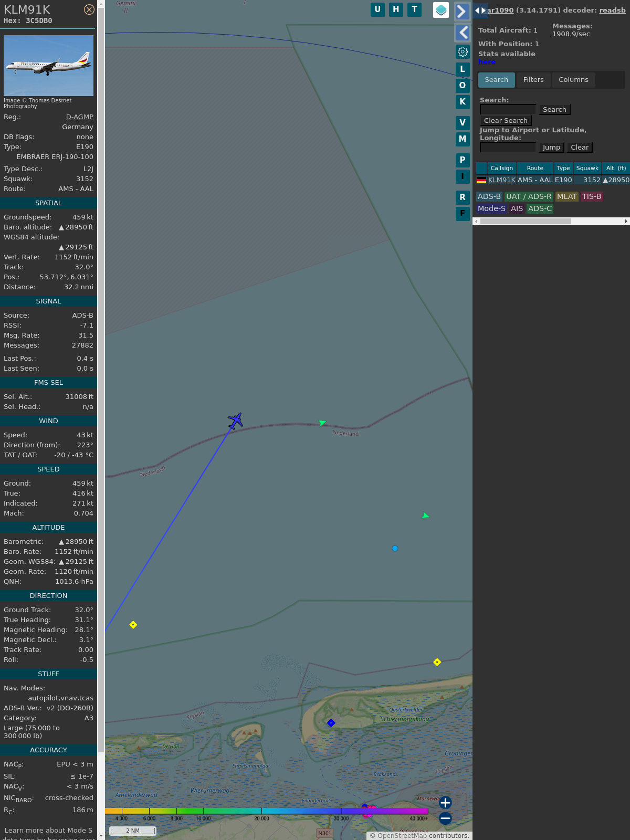
Task: Open the settings gear on map
Action: [x=463, y=51]
